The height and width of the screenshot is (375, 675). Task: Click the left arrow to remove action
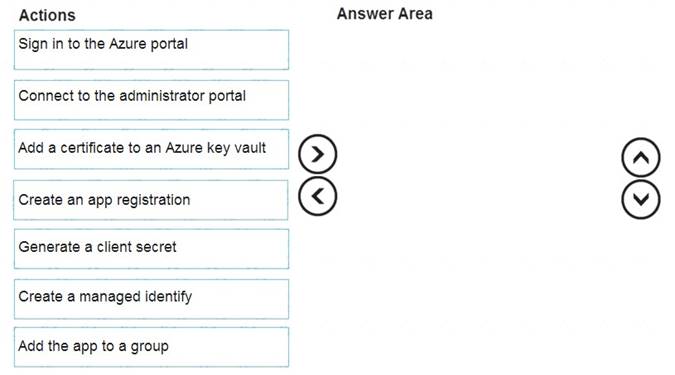(317, 196)
